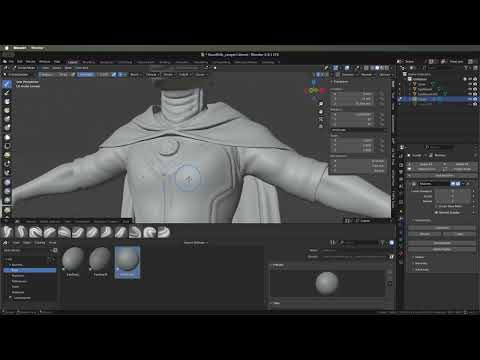Toggle the camera view icon in viewport
The width and height of the screenshot is (480, 360).
(x=321, y=119)
